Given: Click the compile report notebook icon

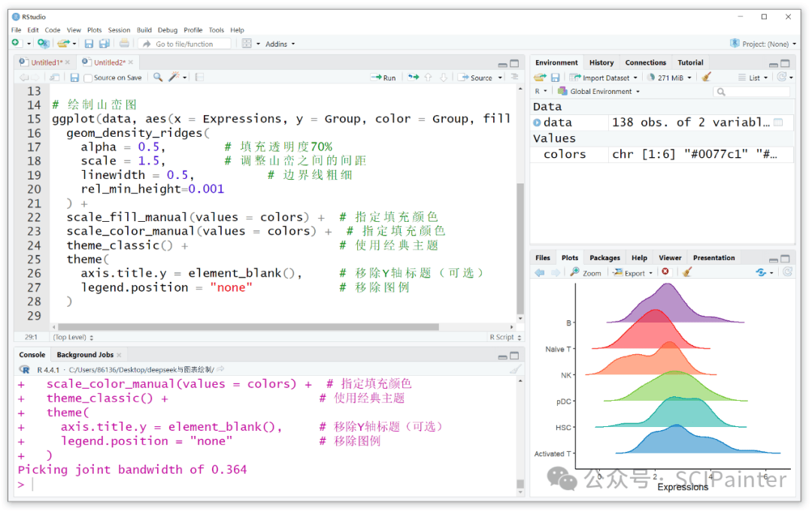Looking at the screenshot, I should [x=199, y=77].
